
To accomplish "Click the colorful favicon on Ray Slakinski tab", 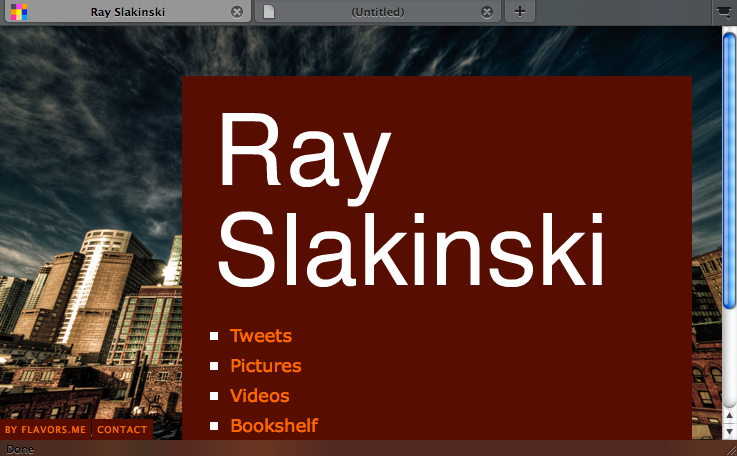I will [19, 12].
